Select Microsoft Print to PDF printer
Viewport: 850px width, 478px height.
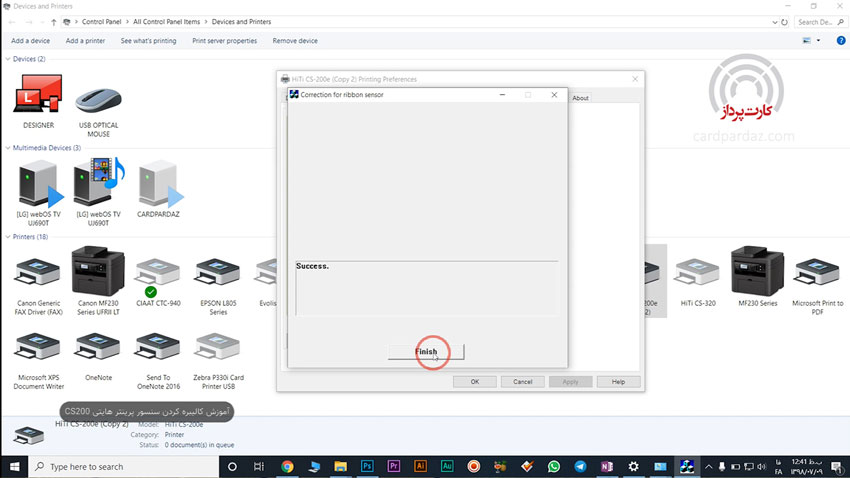[x=817, y=286]
